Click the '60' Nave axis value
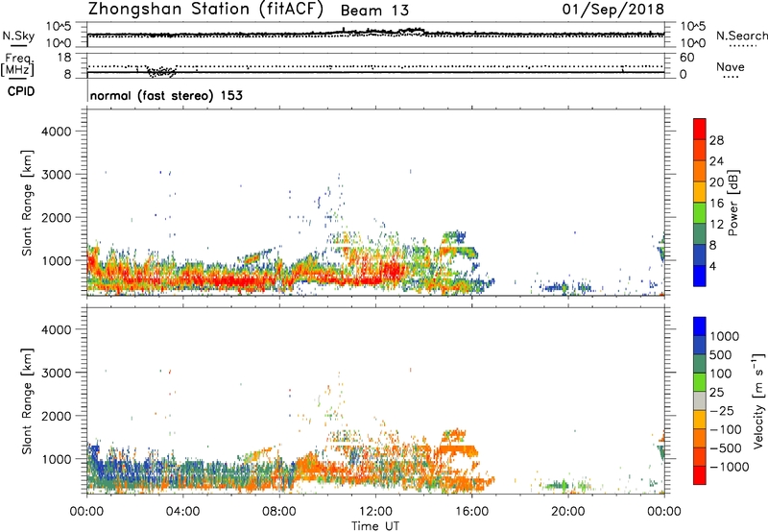The width and height of the screenshot is (768, 532). 686,58
